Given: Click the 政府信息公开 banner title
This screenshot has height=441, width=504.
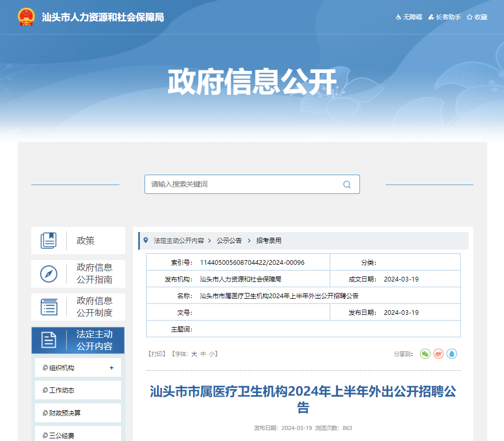Looking at the screenshot, I should (252, 82).
